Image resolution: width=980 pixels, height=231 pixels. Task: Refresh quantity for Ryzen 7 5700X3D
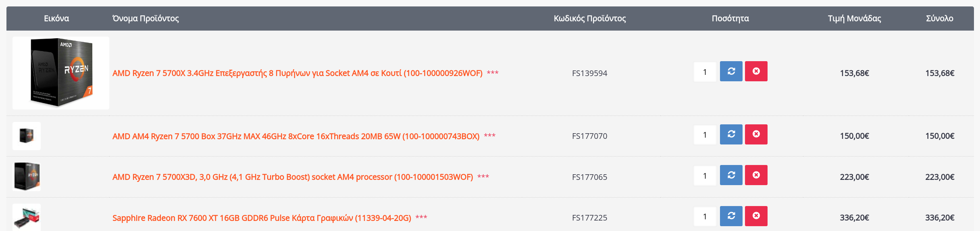click(731, 175)
